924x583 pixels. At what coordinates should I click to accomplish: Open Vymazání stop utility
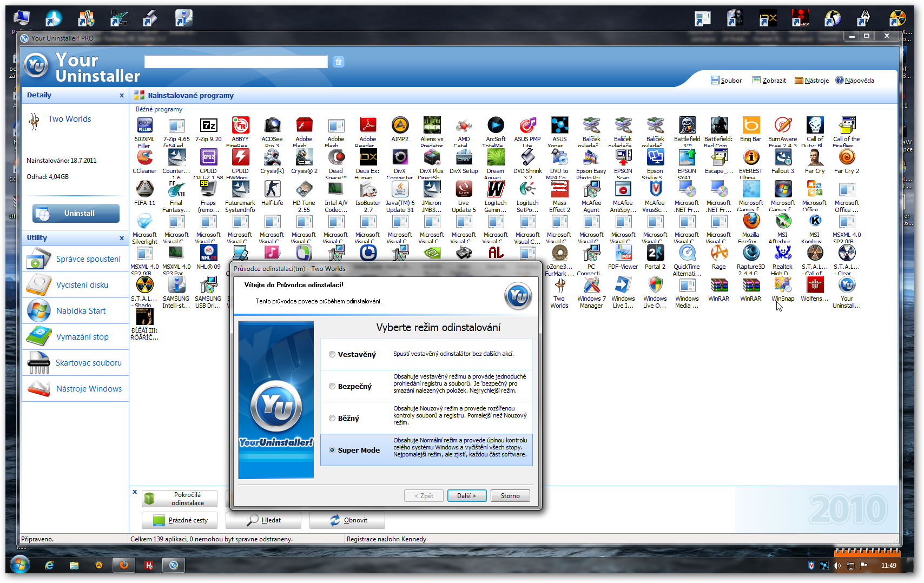(76, 337)
